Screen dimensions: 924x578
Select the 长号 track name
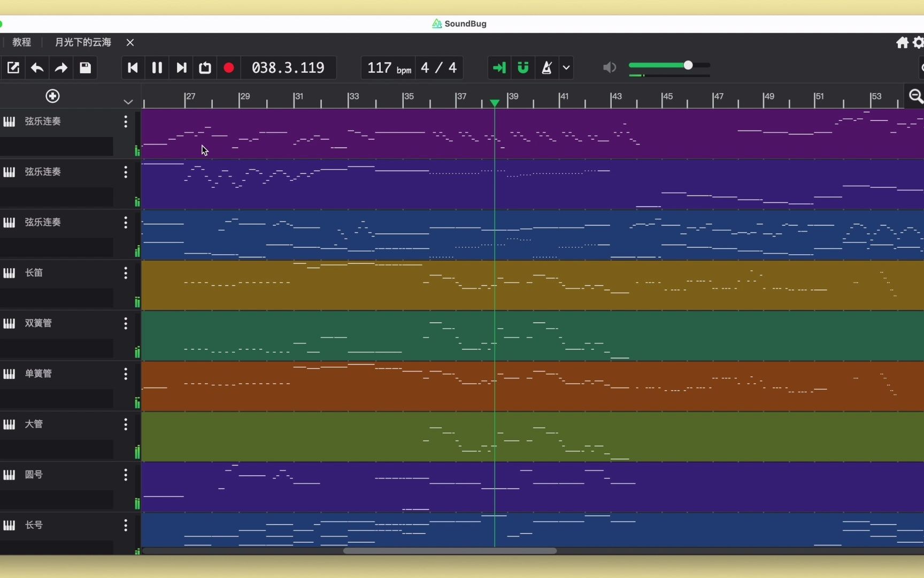pyautogui.click(x=34, y=525)
